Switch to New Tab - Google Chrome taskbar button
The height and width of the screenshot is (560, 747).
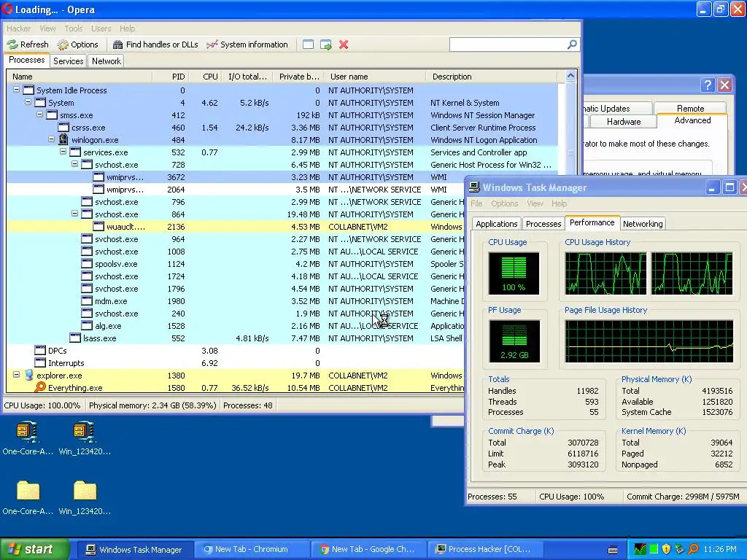pyautogui.click(x=368, y=550)
